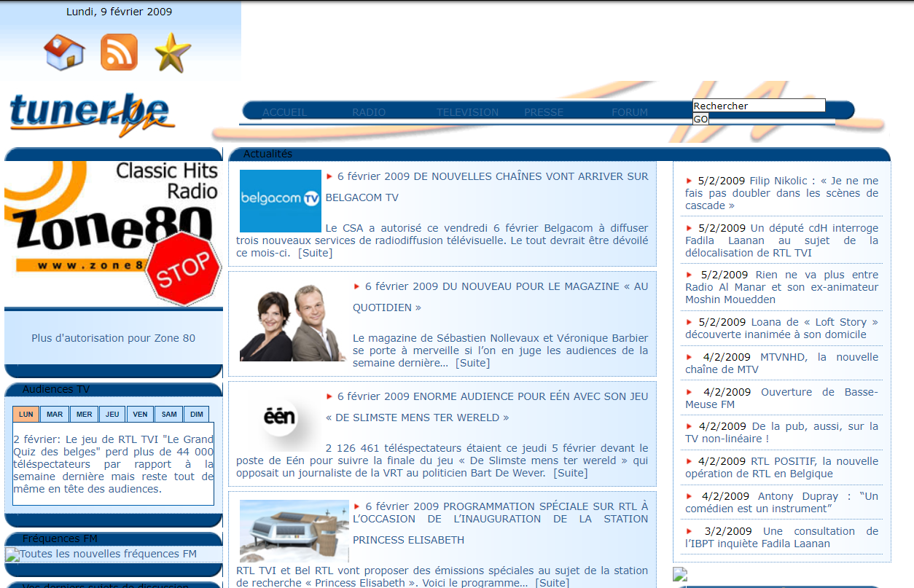914x588 pixels.
Task: Click the één logo thumbnail
Action: (281, 419)
